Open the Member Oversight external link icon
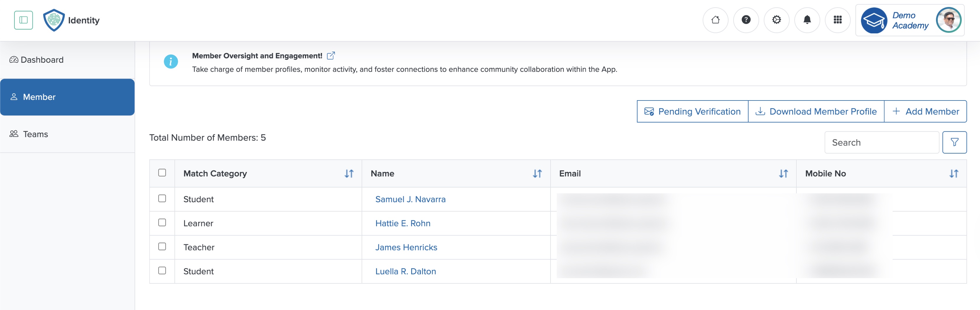This screenshot has width=980, height=310. tap(331, 55)
